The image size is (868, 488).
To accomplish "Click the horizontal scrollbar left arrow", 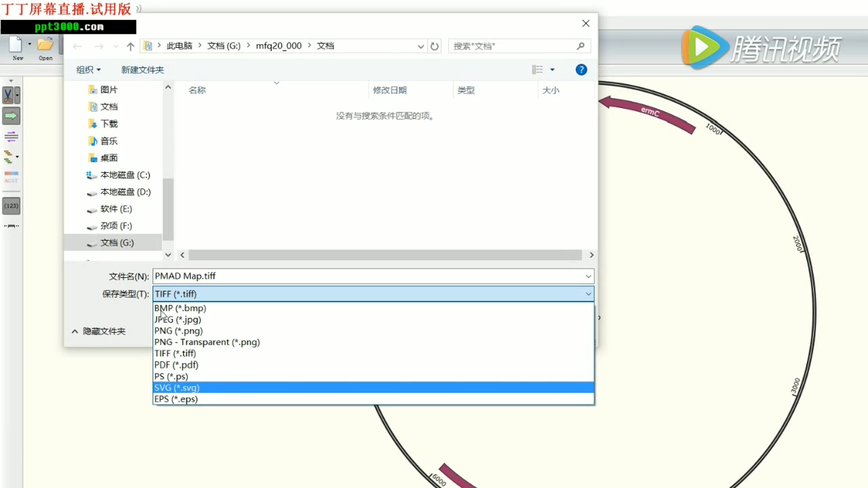I will click(x=182, y=255).
